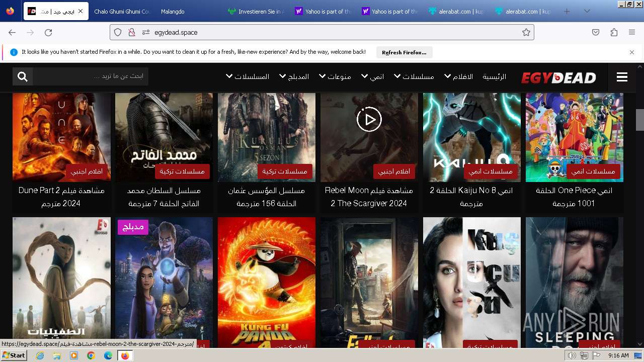
Task: Reload the page with refresh icon
Action: click(48, 32)
